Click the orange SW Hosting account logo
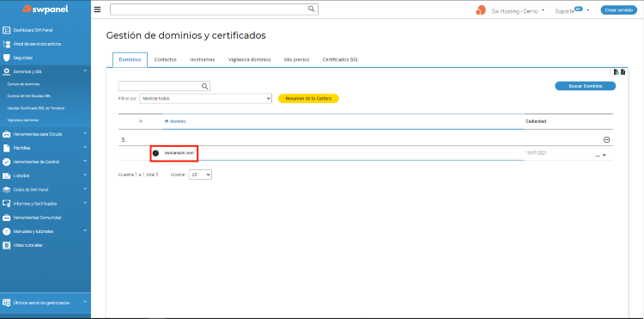 pos(481,10)
